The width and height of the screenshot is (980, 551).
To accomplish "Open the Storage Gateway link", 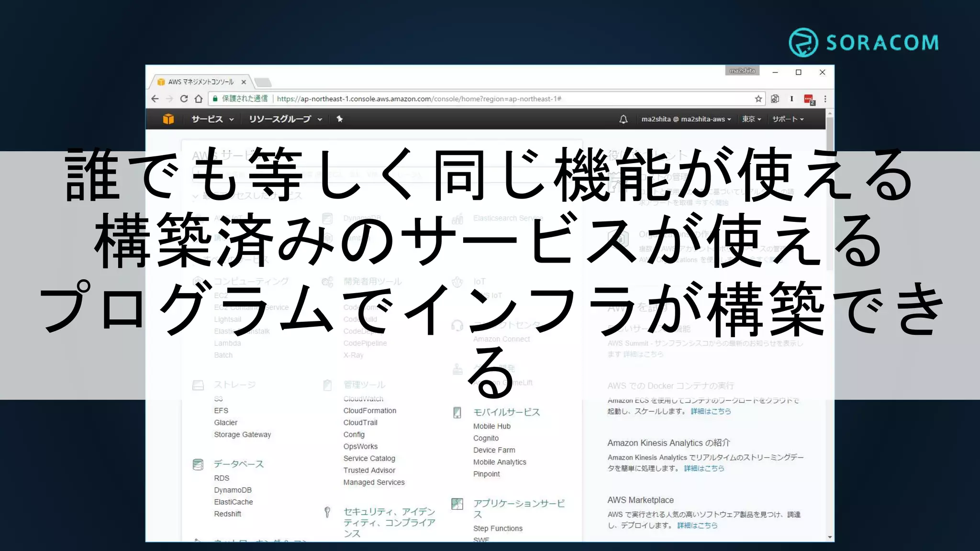I will [x=242, y=435].
